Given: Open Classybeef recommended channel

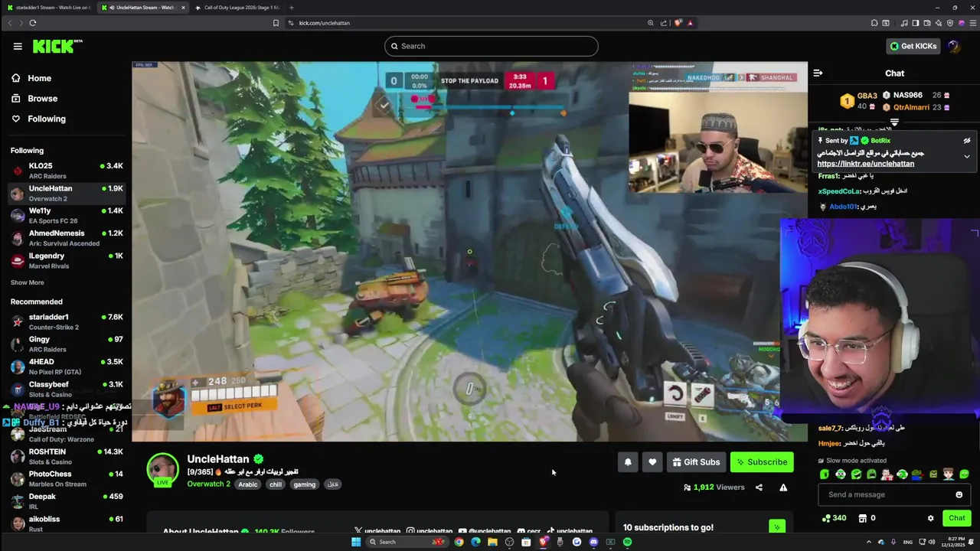Looking at the screenshot, I should 67,389.
